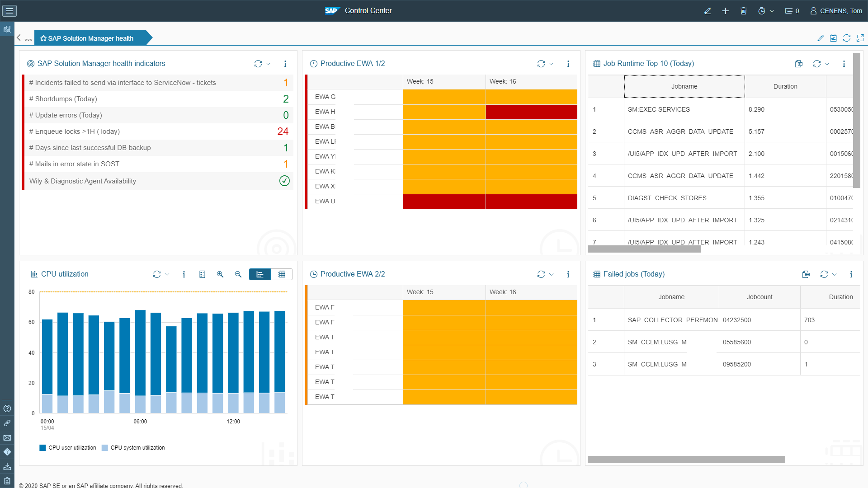Export the Job Runtime Top 10 table

pyautogui.click(x=799, y=64)
